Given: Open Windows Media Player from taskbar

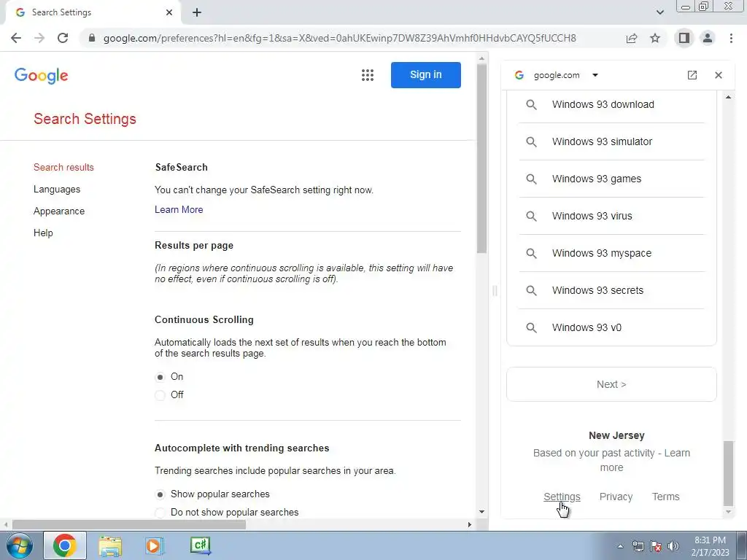Looking at the screenshot, I should [x=154, y=545].
